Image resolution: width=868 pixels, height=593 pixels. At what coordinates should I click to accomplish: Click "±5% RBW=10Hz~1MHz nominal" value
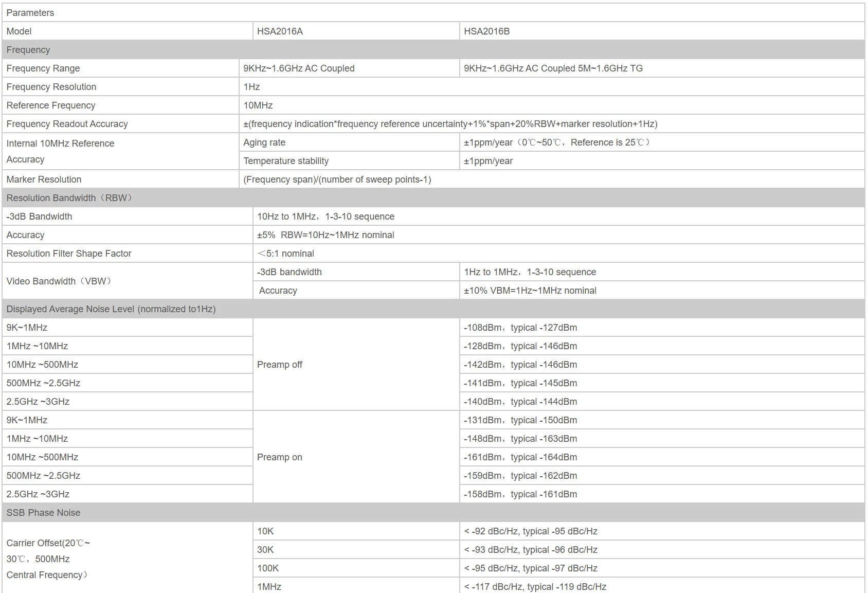325,235
